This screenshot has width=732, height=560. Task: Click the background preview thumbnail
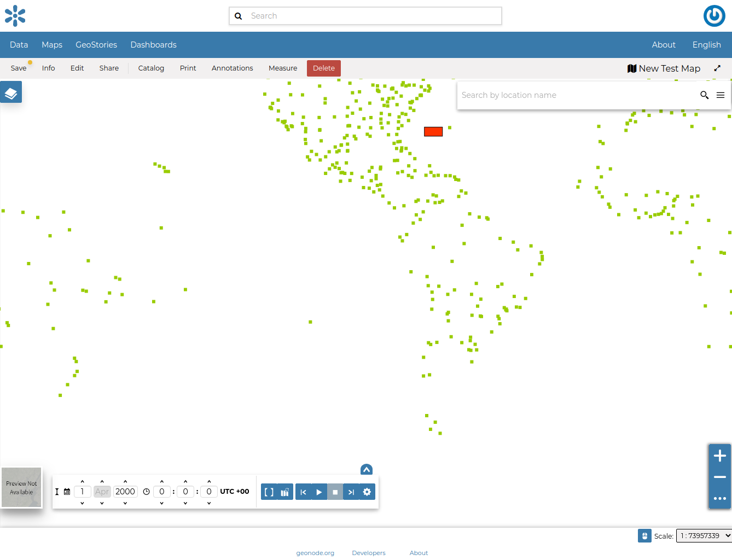coord(22,487)
